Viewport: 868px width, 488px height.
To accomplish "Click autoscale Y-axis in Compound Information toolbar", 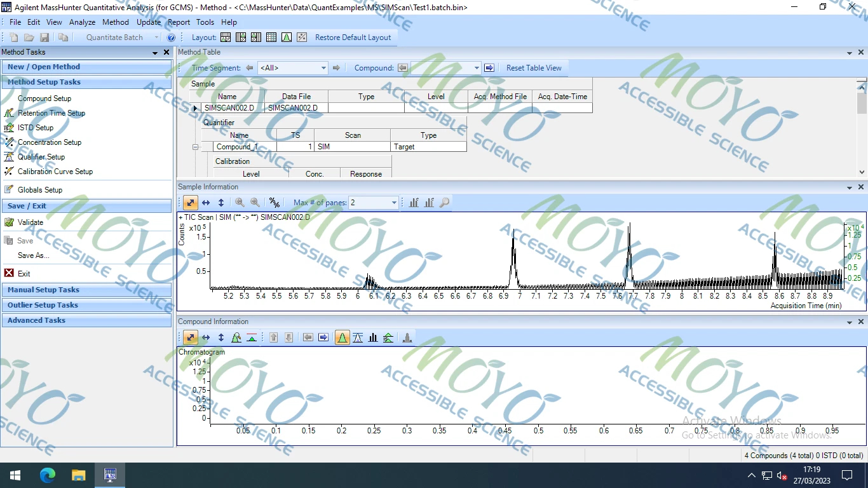I will 221,337.
